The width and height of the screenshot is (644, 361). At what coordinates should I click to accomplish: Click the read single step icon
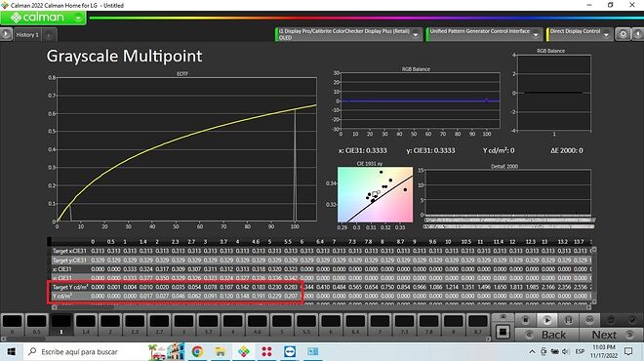tap(568, 320)
